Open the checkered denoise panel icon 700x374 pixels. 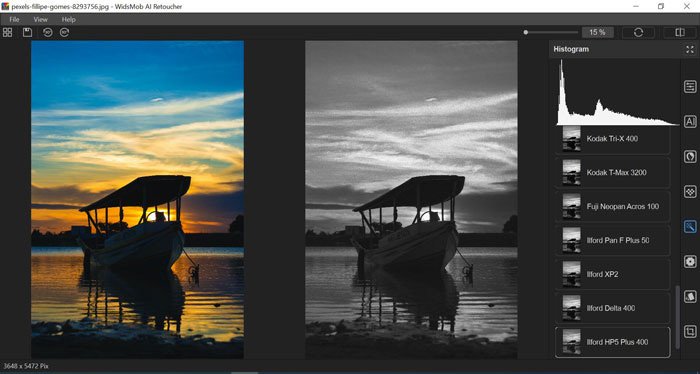(690, 191)
